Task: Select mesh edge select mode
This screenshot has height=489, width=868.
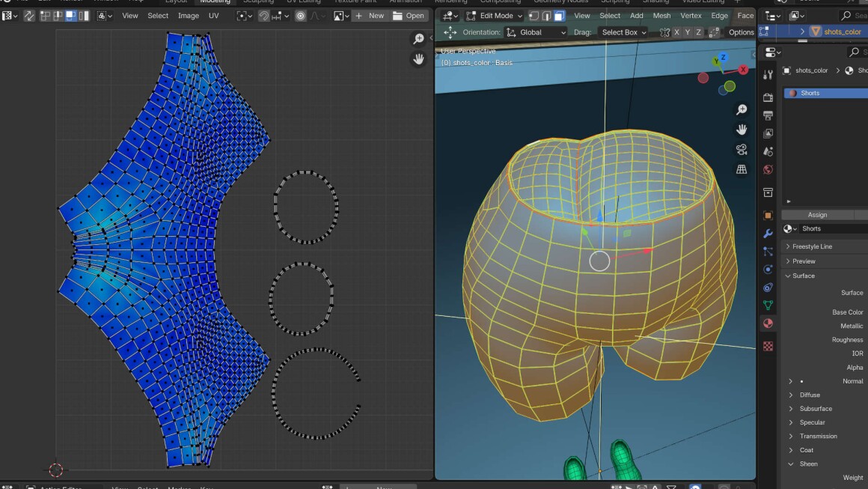Action: (546, 16)
